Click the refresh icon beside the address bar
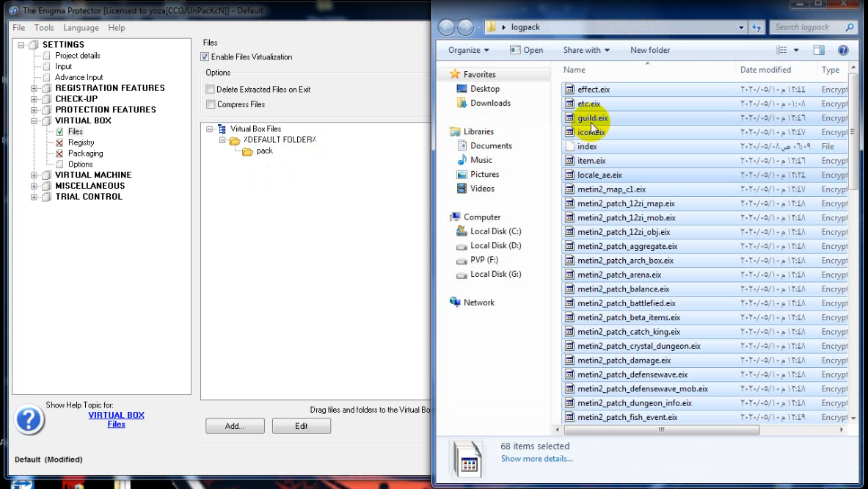This screenshot has height=489, width=868. pos(756,27)
